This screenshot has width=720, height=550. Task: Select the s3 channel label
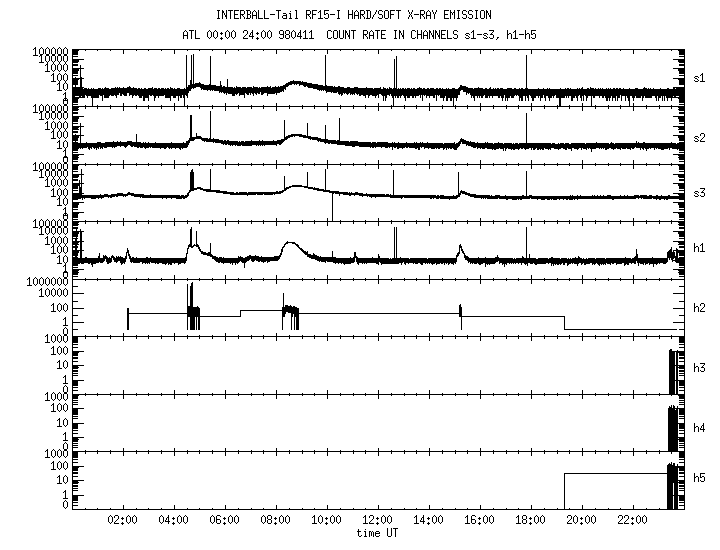click(699, 193)
